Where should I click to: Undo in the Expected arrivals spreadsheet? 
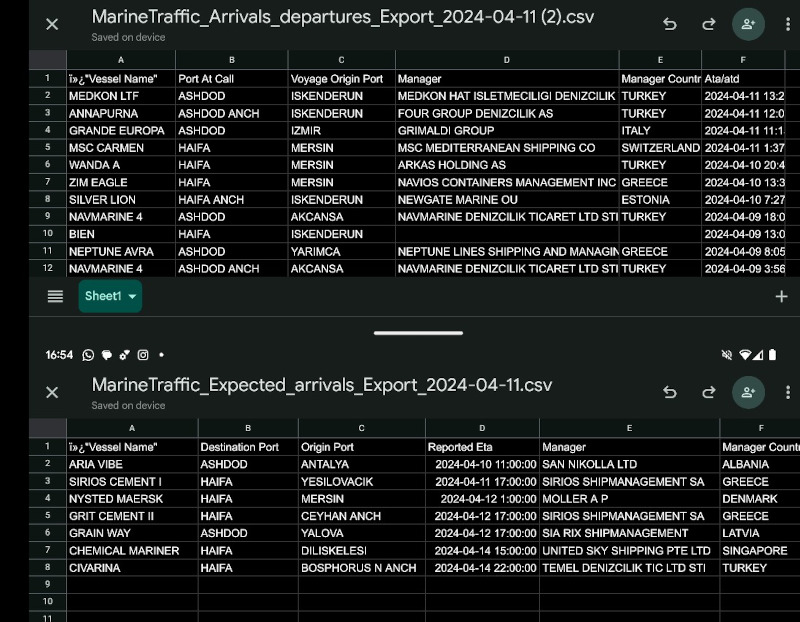click(670, 392)
